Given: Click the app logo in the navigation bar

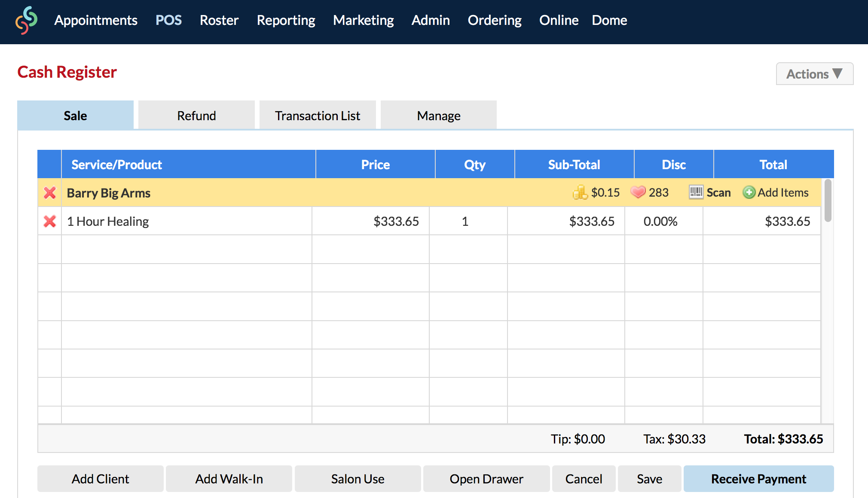Looking at the screenshot, I should pos(27,20).
